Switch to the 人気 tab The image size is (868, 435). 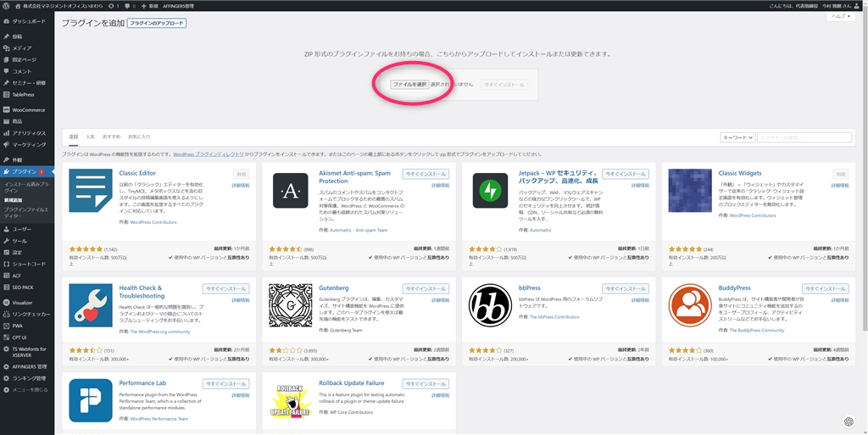(x=90, y=137)
